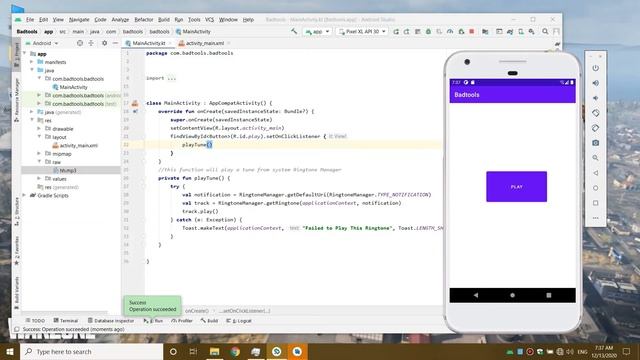Expand the mipmap folder
The image size is (640, 360).
(39, 153)
